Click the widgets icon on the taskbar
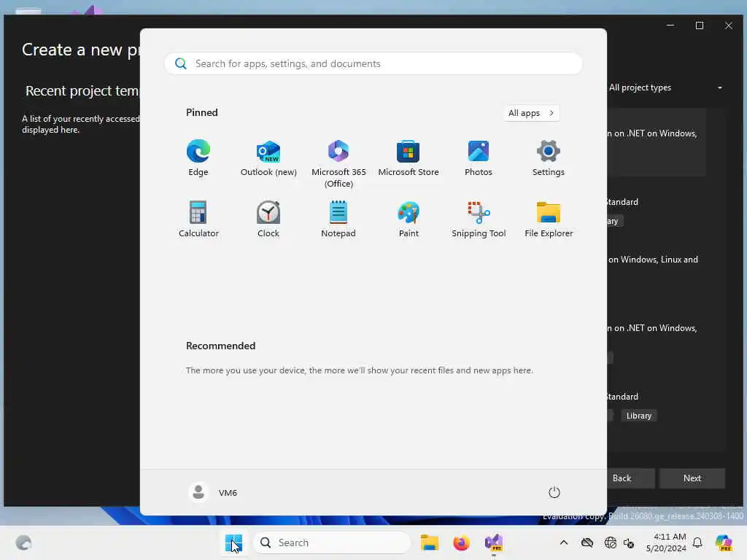The height and width of the screenshot is (560, 747). pos(23,542)
